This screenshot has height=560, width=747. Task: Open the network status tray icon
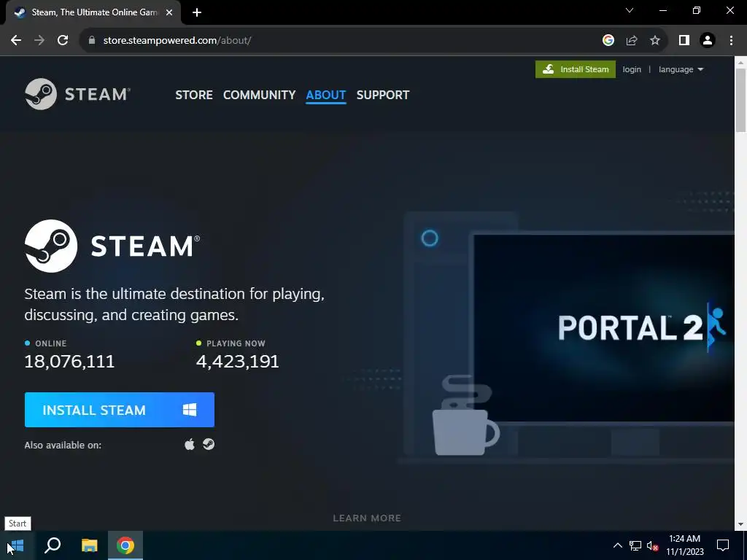635,545
